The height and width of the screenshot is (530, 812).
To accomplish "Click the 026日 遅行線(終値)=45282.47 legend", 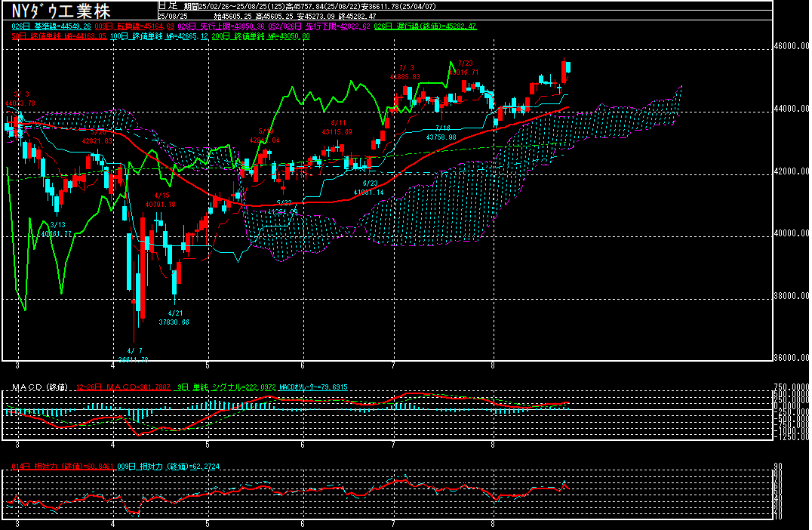I will (425, 26).
